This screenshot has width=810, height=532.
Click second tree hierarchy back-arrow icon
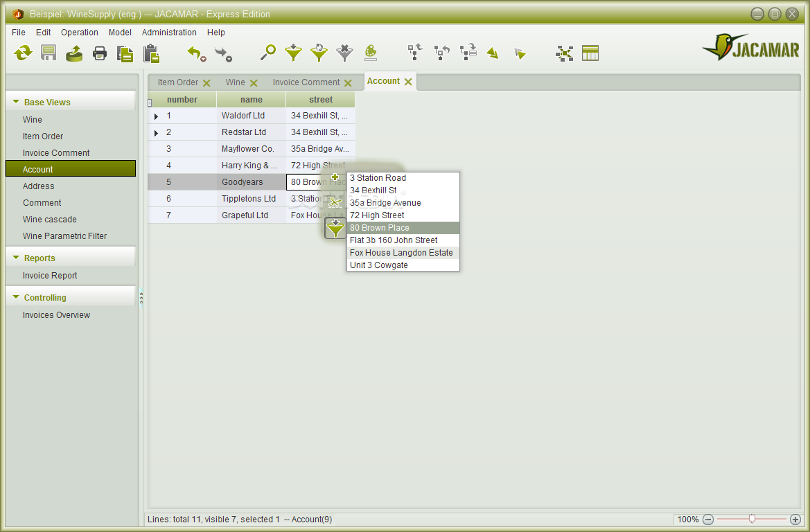click(x=441, y=52)
